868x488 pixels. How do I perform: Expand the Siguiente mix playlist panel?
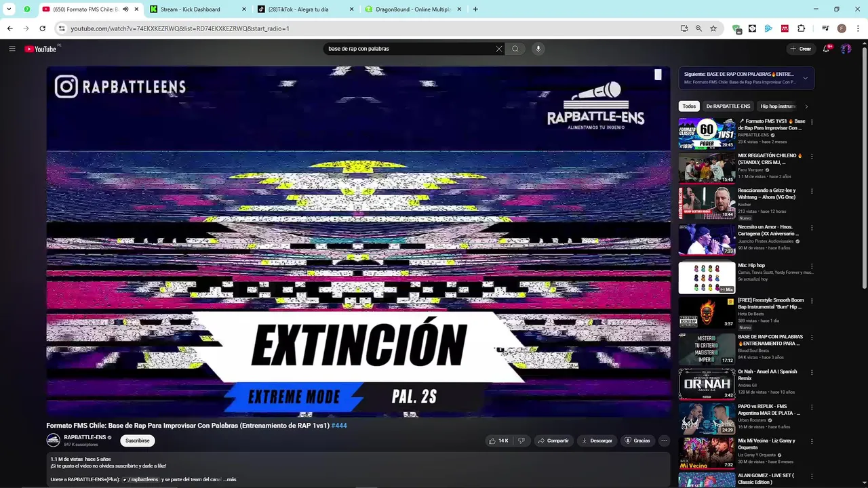coord(805,78)
